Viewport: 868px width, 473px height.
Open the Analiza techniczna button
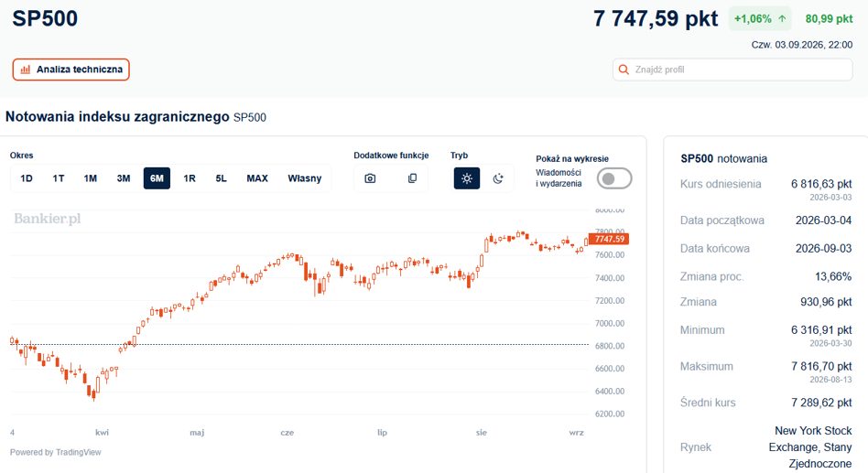[71, 70]
